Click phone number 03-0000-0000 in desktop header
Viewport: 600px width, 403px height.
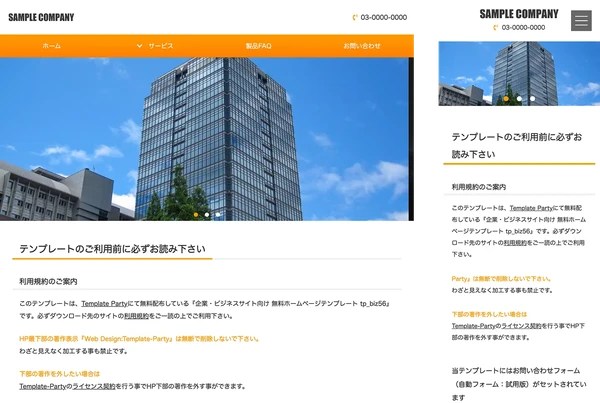click(384, 17)
